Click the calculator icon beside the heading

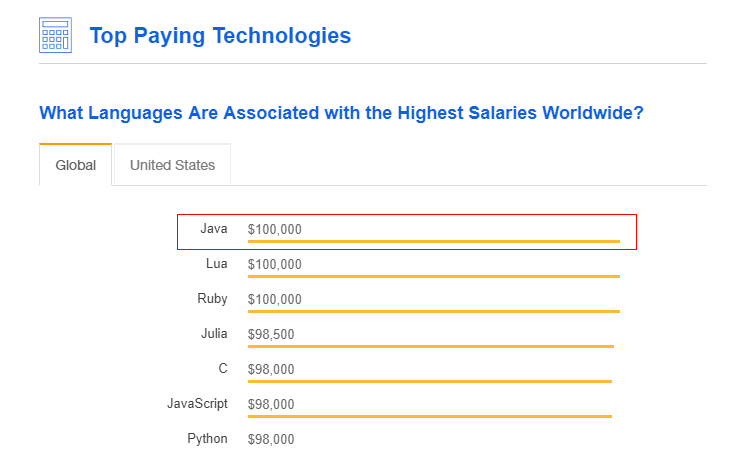(55, 36)
